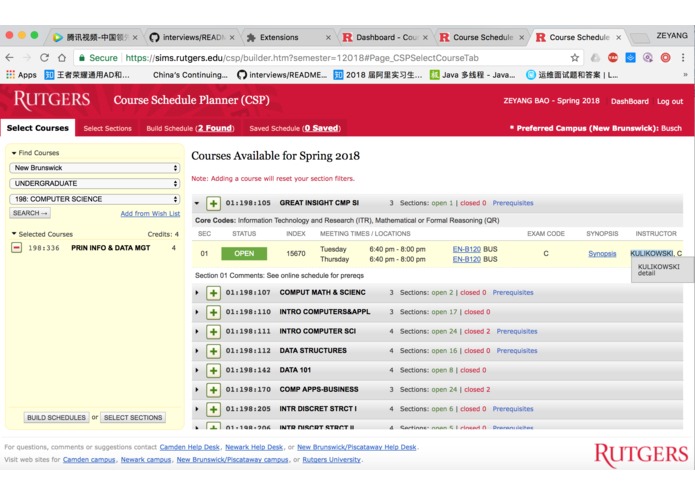The height and width of the screenshot is (494, 695).
Task: Add INTRO COMPUTERS&APPL course plus icon
Action: point(213,312)
